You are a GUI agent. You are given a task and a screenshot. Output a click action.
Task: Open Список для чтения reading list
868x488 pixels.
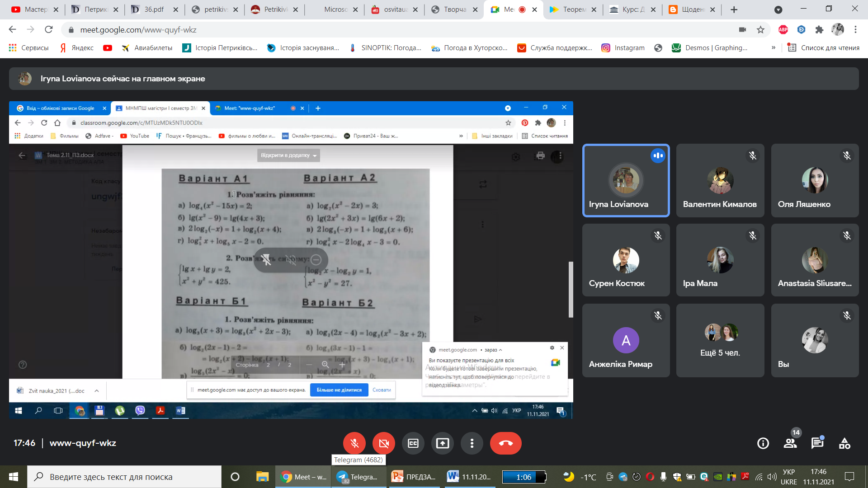[824, 48]
